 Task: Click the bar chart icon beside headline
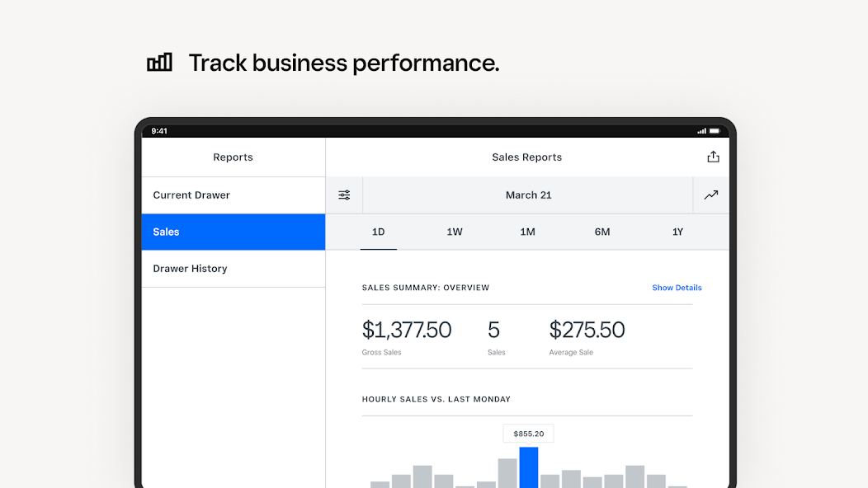tap(159, 63)
